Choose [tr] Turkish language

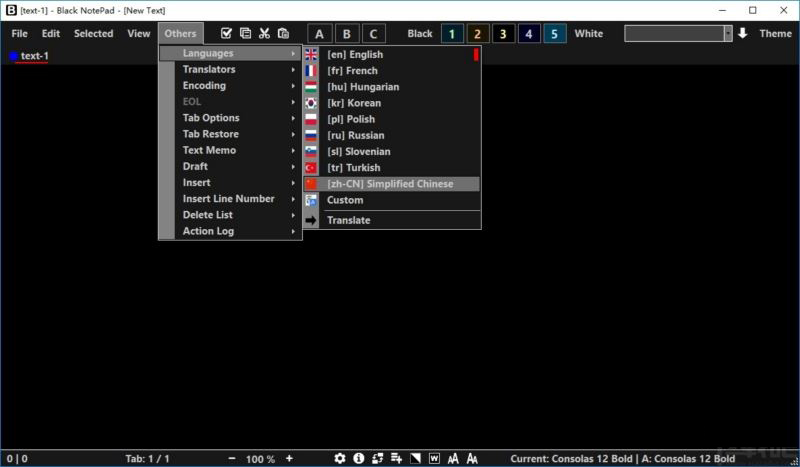click(x=392, y=167)
